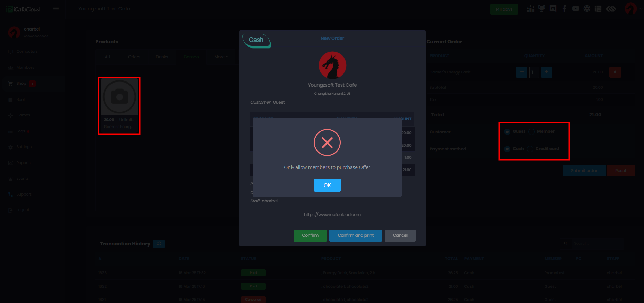
Task: Switch to the Drinks products tab
Action: [x=162, y=57]
